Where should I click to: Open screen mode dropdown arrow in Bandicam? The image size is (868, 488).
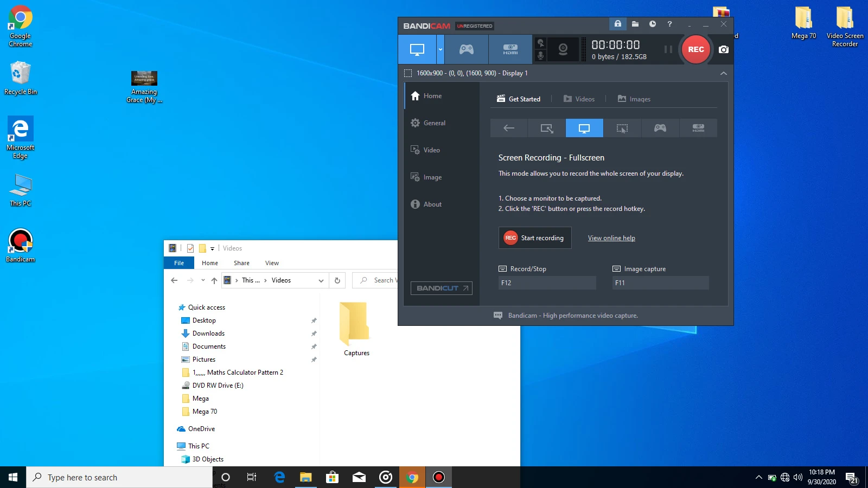pyautogui.click(x=441, y=49)
